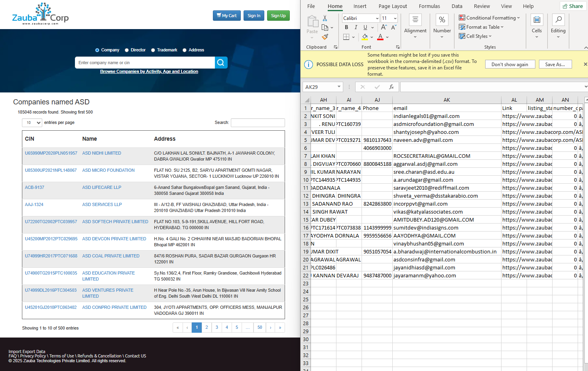Open Browse Companies by Activity link
Image resolution: width=588 pixels, height=371 pixels.
click(149, 72)
